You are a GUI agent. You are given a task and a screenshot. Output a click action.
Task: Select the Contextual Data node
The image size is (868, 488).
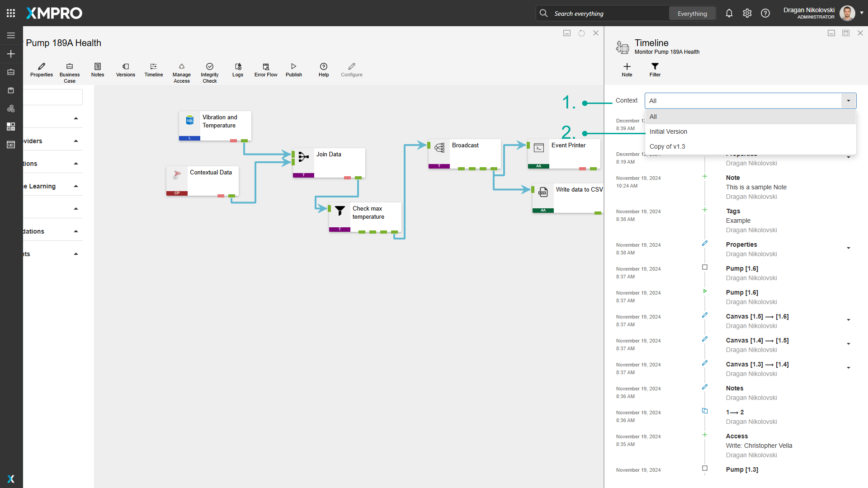tap(203, 181)
